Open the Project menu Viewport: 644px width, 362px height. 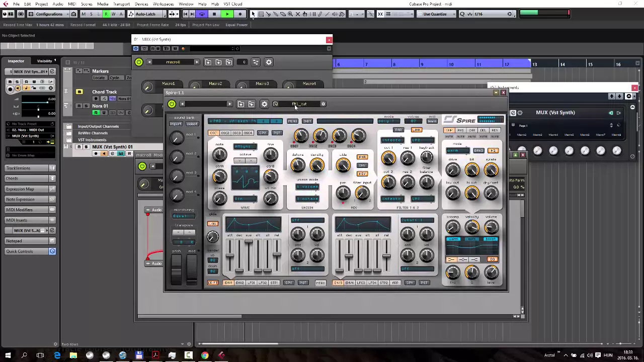click(41, 4)
